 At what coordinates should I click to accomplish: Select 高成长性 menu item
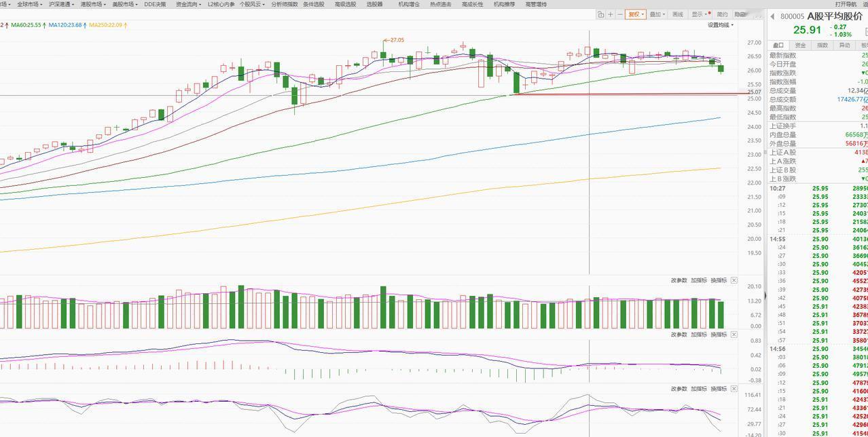pyautogui.click(x=473, y=4)
